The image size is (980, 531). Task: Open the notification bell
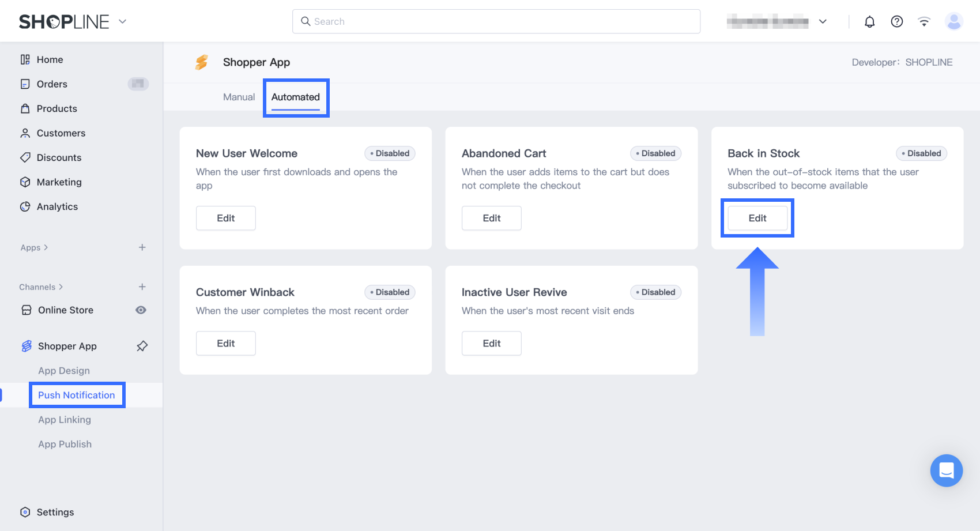(x=870, y=21)
